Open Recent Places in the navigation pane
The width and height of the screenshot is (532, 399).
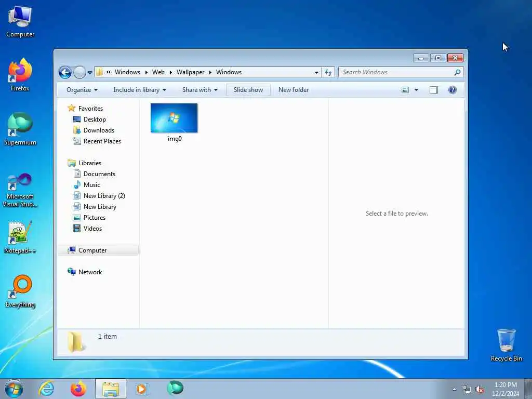[x=102, y=141]
